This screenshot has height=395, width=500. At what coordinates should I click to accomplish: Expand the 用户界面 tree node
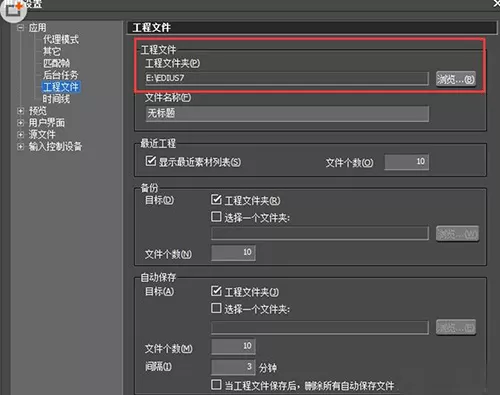pos(21,123)
